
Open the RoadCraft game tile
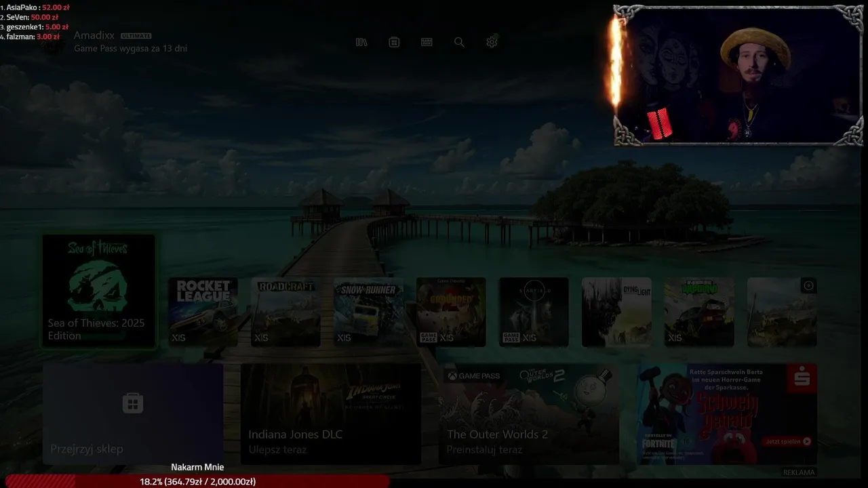tap(285, 312)
